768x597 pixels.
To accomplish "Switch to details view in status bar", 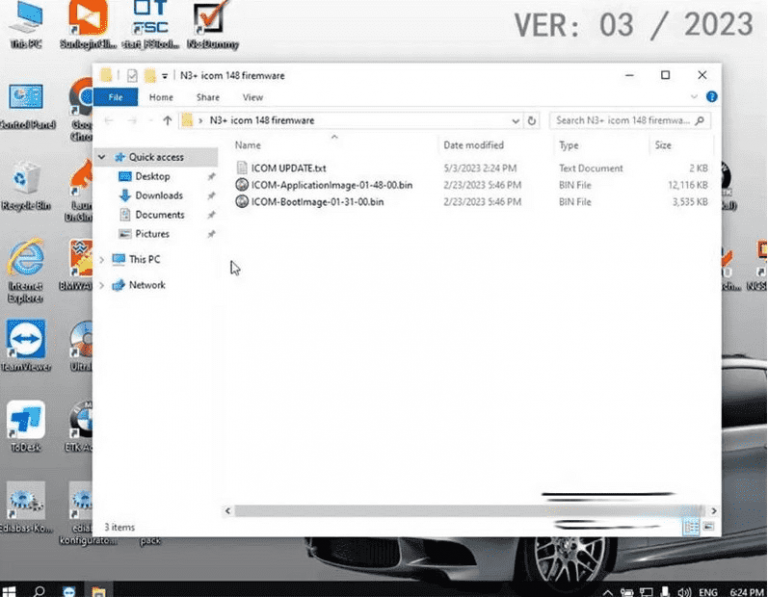I will [x=692, y=526].
